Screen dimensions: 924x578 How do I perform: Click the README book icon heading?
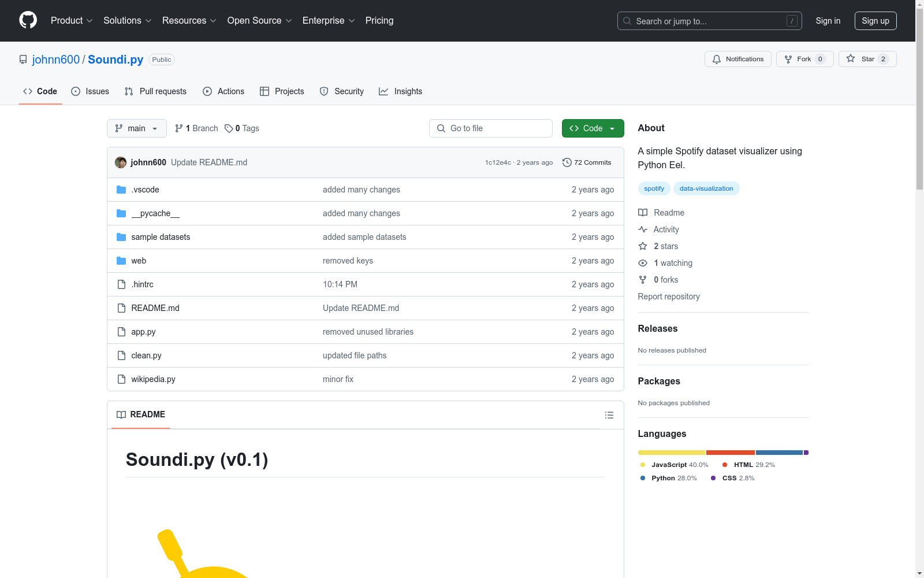pyautogui.click(x=121, y=414)
